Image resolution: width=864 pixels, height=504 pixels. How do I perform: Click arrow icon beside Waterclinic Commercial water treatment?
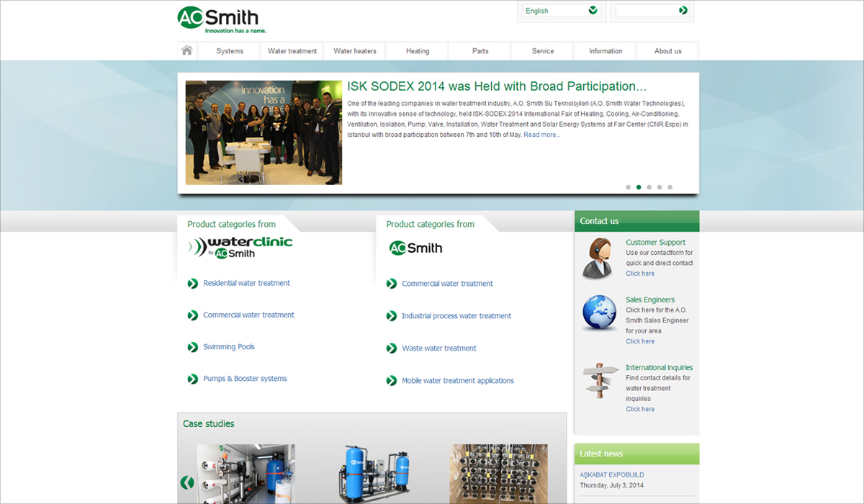[x=193, y=315]
